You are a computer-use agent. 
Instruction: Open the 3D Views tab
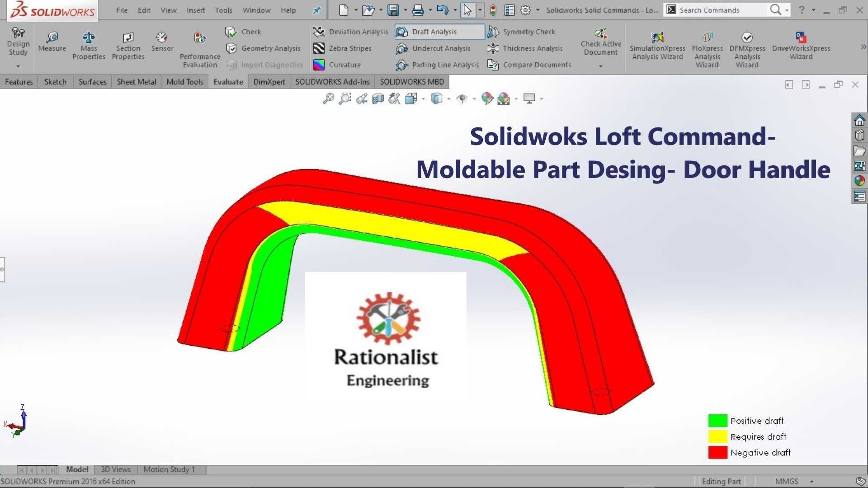116,469
